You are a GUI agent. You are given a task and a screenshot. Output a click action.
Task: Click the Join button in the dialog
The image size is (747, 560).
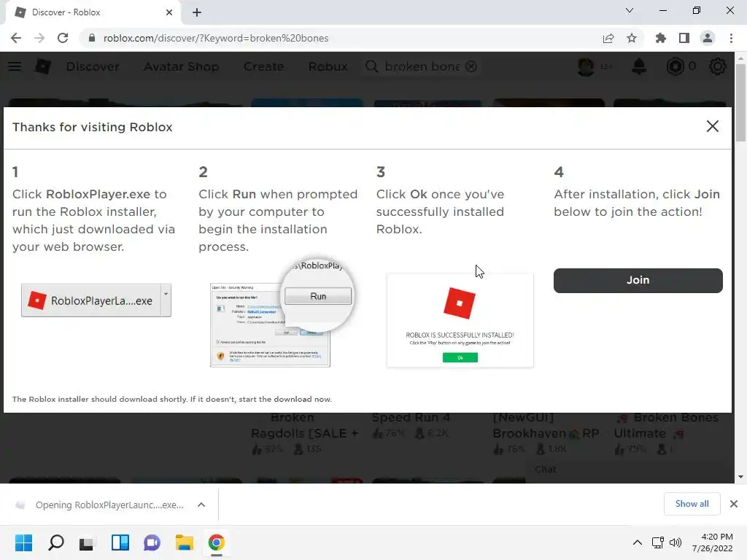[638, 280]
